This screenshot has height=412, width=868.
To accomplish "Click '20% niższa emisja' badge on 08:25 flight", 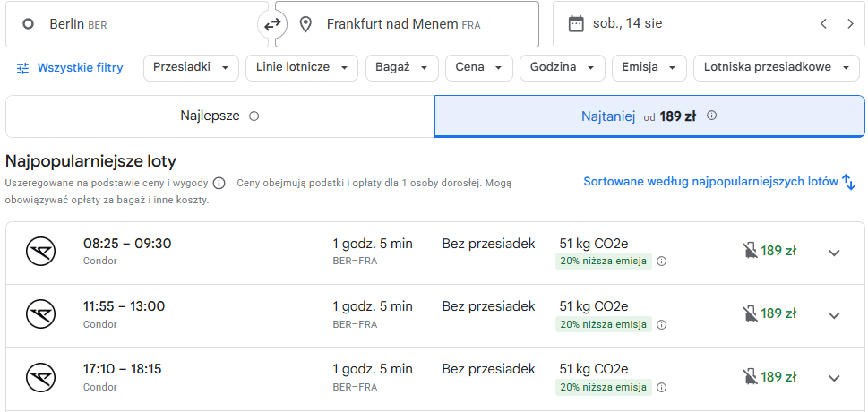I will tap(604, 262).
